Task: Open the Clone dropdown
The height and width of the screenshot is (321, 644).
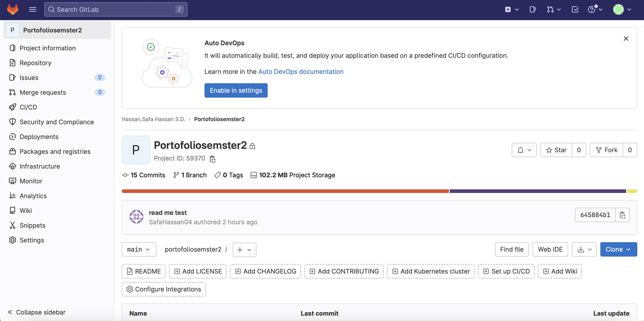Action: pos(618,249)
